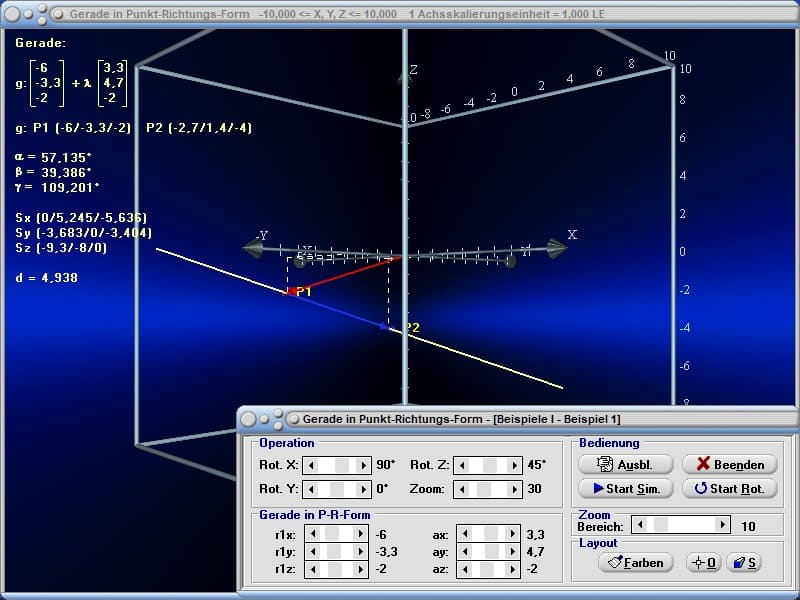800x600 pixels.
Task: Increase r1z value with right arrow
Action: click(x=360, y=569)
